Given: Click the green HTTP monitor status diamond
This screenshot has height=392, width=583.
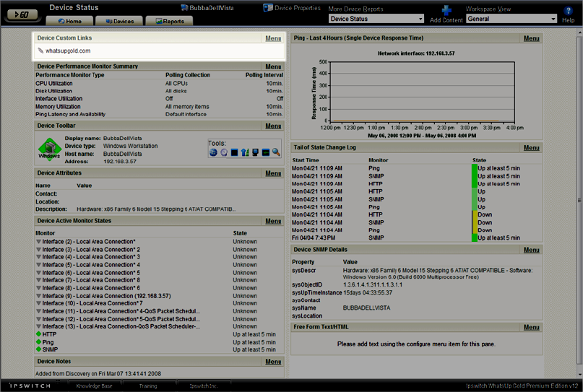Looking at the screenshot, I should [38, 334].
